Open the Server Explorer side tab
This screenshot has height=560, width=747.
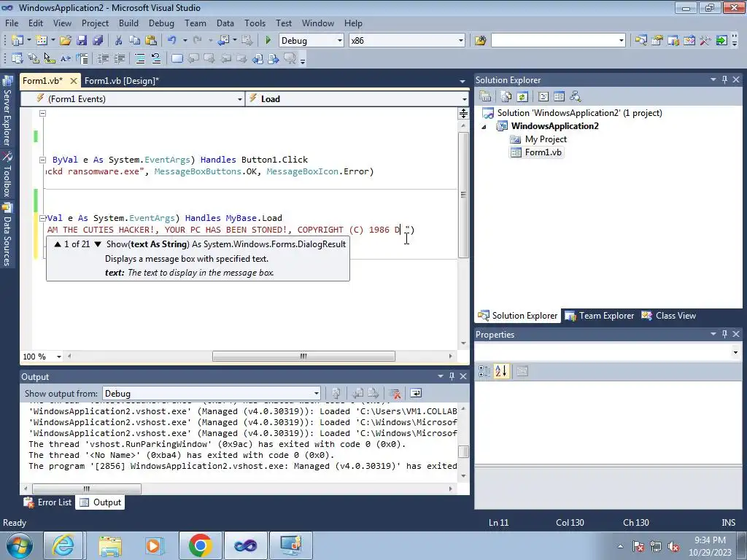(7, 112)
